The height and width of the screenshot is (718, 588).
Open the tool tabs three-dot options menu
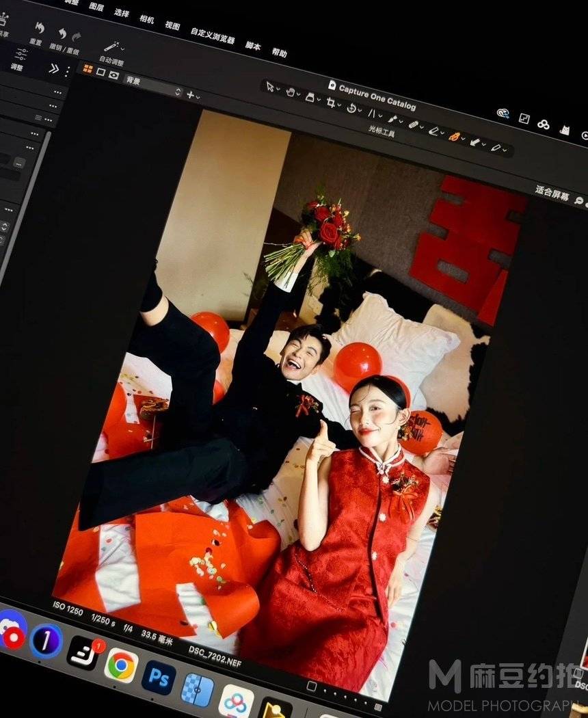click(x=67, y=71)
